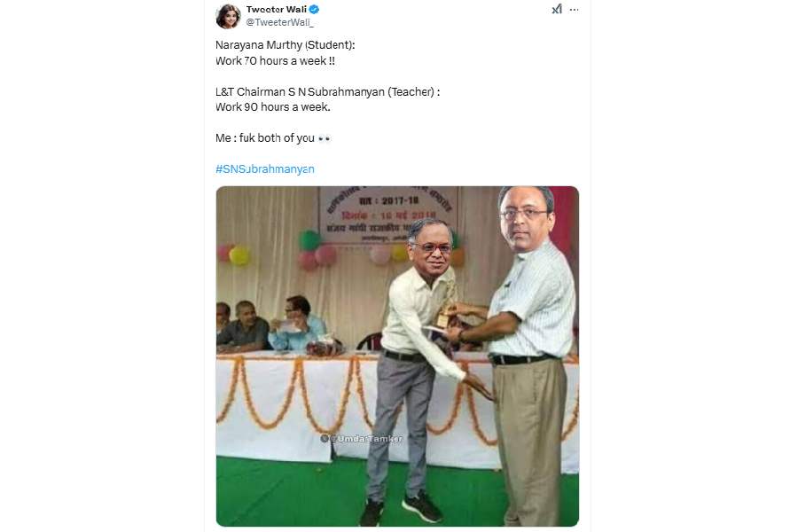Open the three-dot more options menu
The image size is (798, 532).
pyautogui.click(x=574, y=10)
